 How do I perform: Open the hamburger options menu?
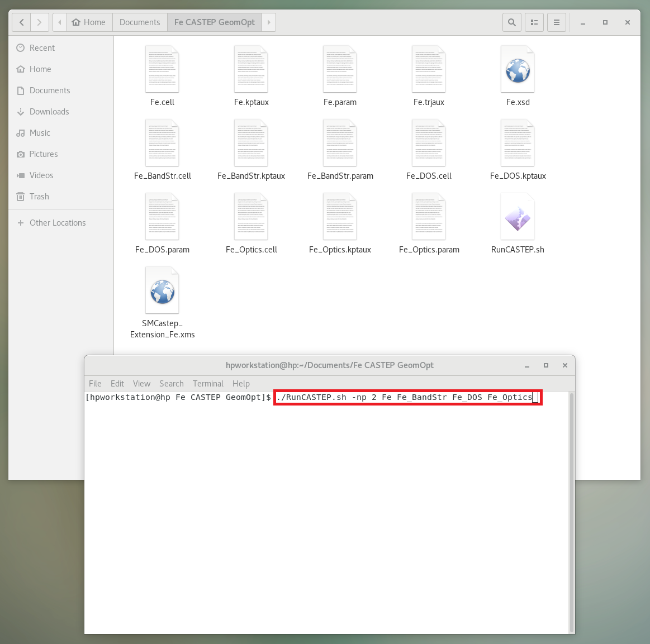point(556,22)
